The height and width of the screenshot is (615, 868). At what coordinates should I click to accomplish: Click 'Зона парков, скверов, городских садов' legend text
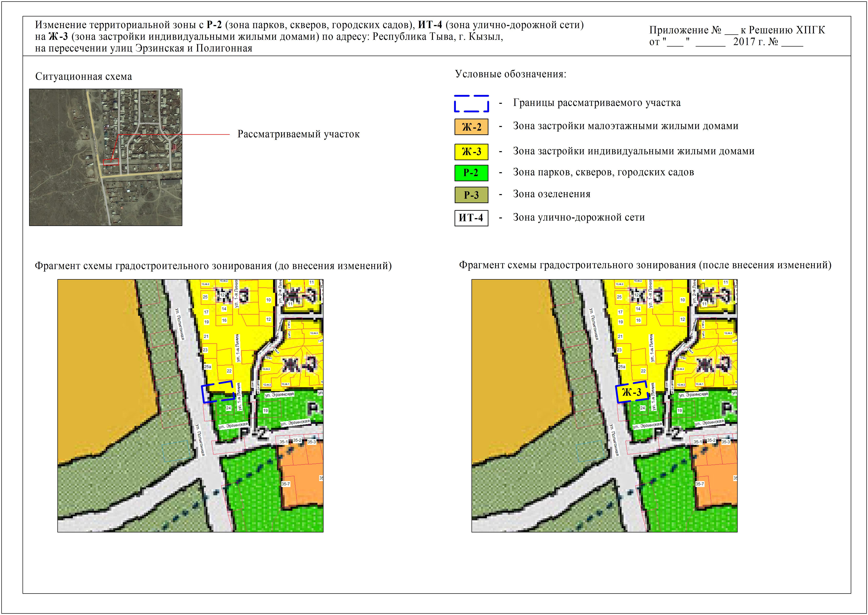(603, 172)
